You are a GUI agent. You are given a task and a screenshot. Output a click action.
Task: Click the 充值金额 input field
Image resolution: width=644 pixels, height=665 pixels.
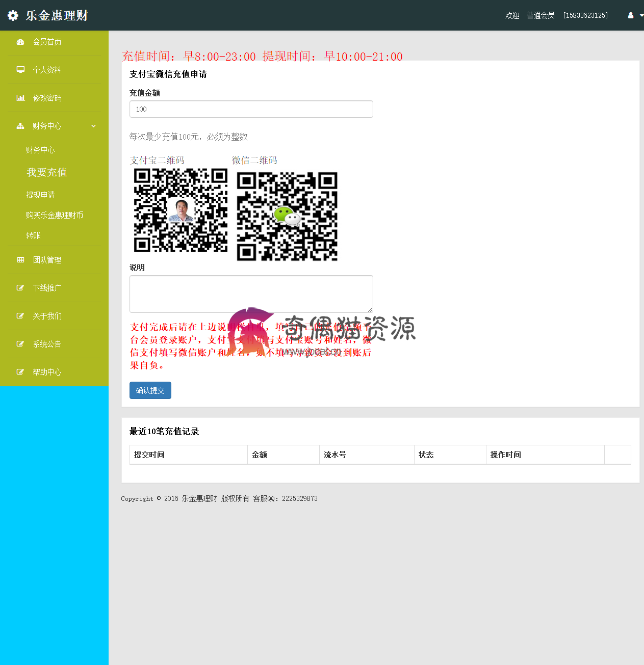click(x=251, y=109)
